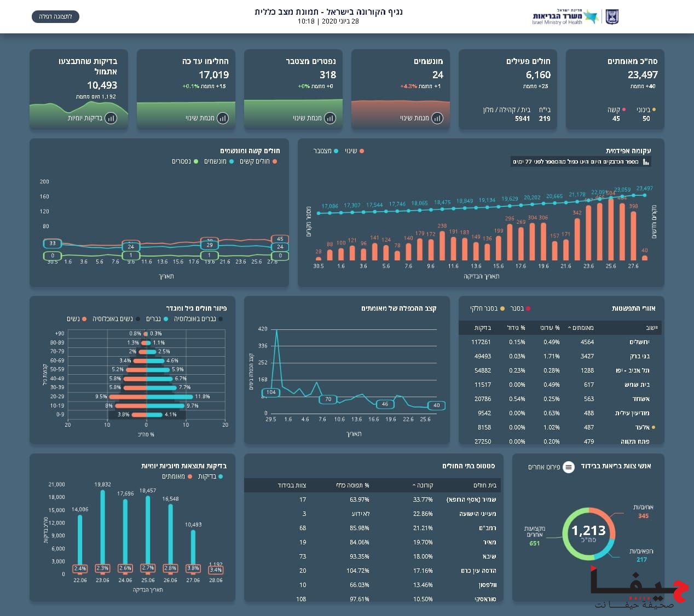Screen dimensions: 694x616
Task: Toggle חולים קשים series in legend
Action: pyautogui.click(x=258, y=161)
